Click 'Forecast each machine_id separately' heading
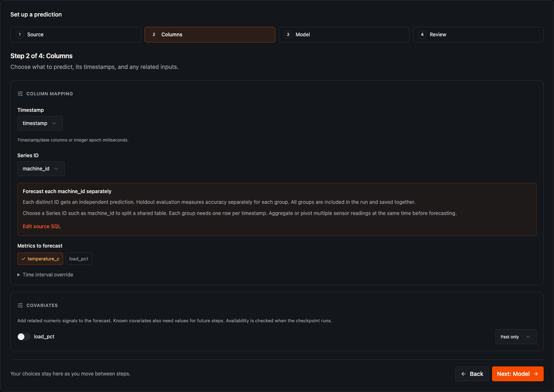 [67, 191]
